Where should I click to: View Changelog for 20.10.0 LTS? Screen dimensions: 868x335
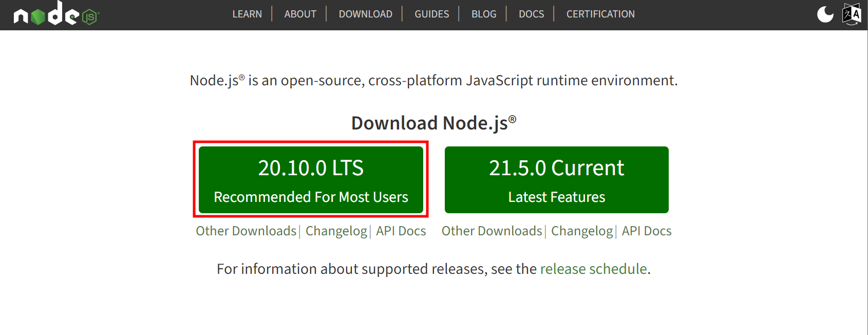tap(336, 231)
